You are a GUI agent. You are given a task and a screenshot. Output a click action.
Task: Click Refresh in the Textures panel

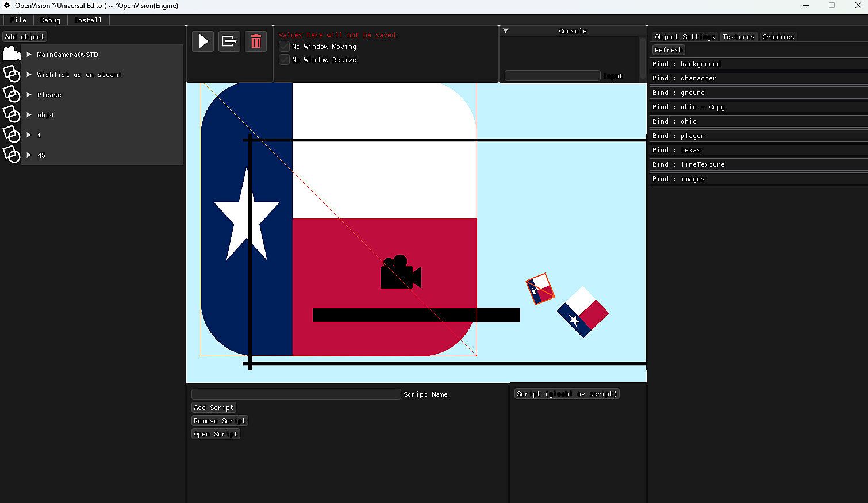point(668,50)
